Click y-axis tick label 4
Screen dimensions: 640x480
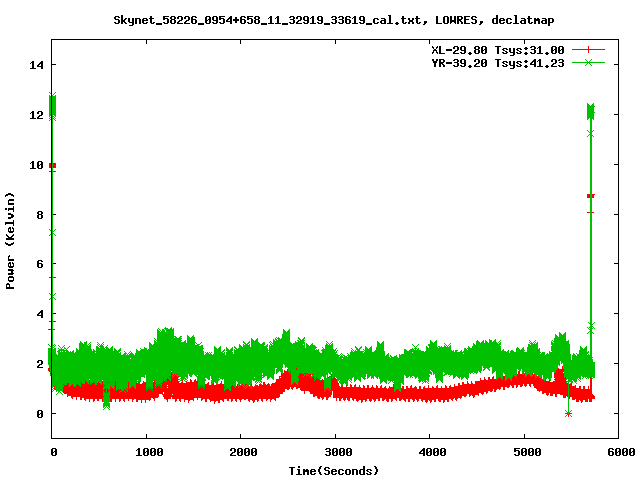click(40, 314)
